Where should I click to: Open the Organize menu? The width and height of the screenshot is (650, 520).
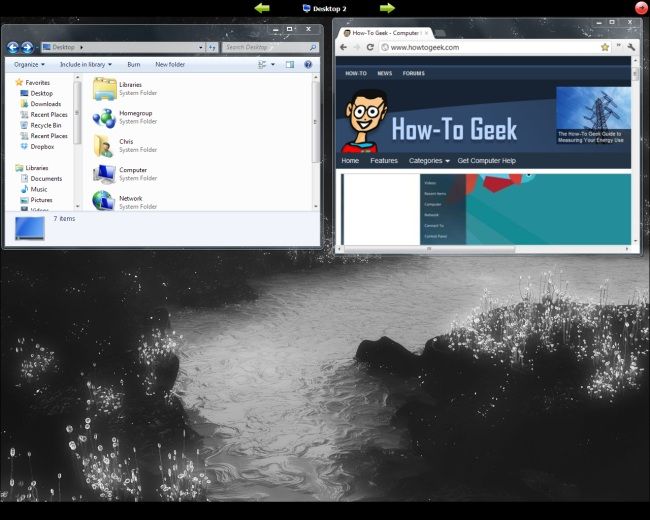[x=29, y=64]
